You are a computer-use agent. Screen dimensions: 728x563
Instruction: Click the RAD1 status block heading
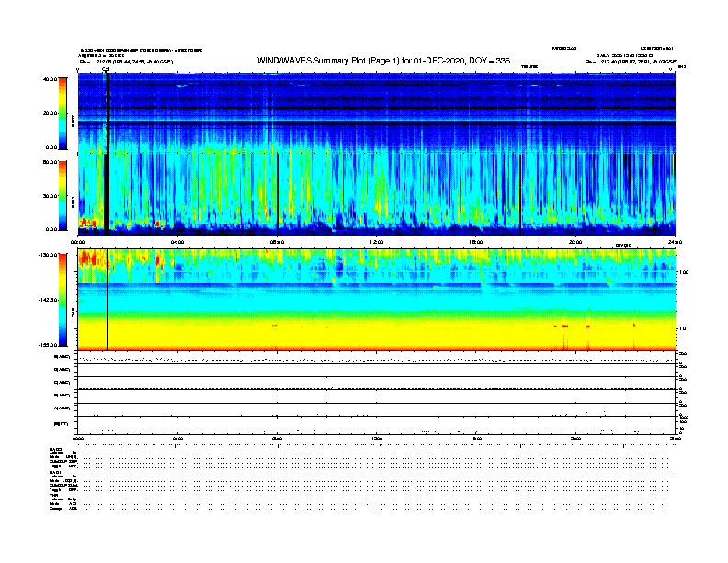tap(56, 473)
